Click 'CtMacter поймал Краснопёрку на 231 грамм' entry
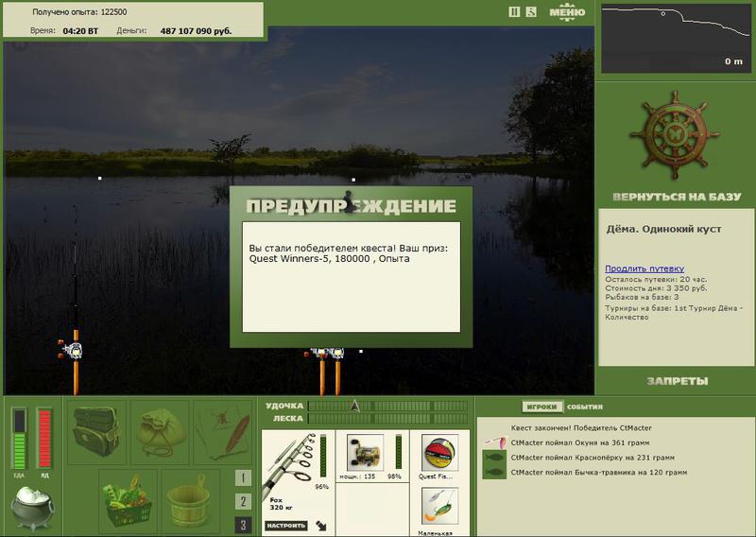 (x=593, y=458)
